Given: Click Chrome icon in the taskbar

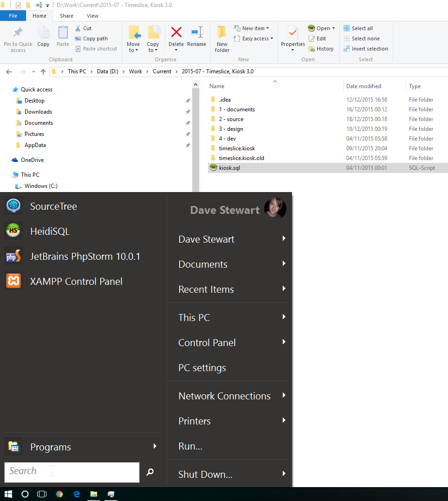Looking at the screenshot, I should tap(59, 494).
